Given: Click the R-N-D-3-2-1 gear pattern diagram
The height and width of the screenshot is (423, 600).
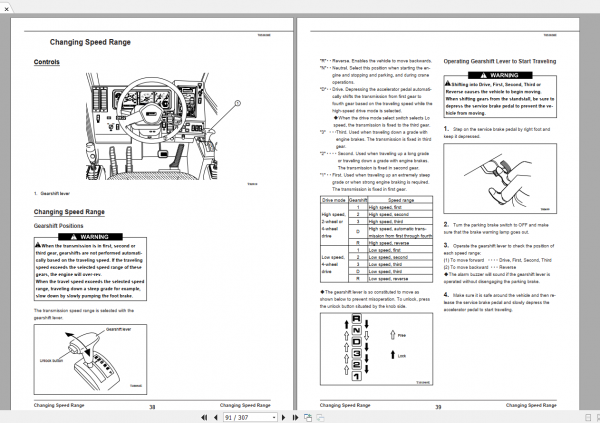Looking at the screenshot, I should 377,349.
